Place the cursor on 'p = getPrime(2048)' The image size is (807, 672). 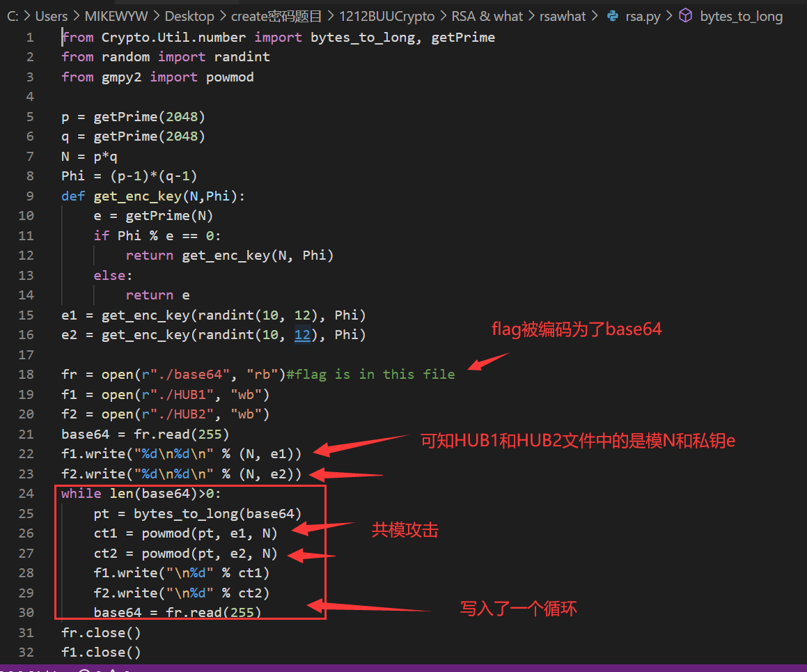tap(133, 117)
